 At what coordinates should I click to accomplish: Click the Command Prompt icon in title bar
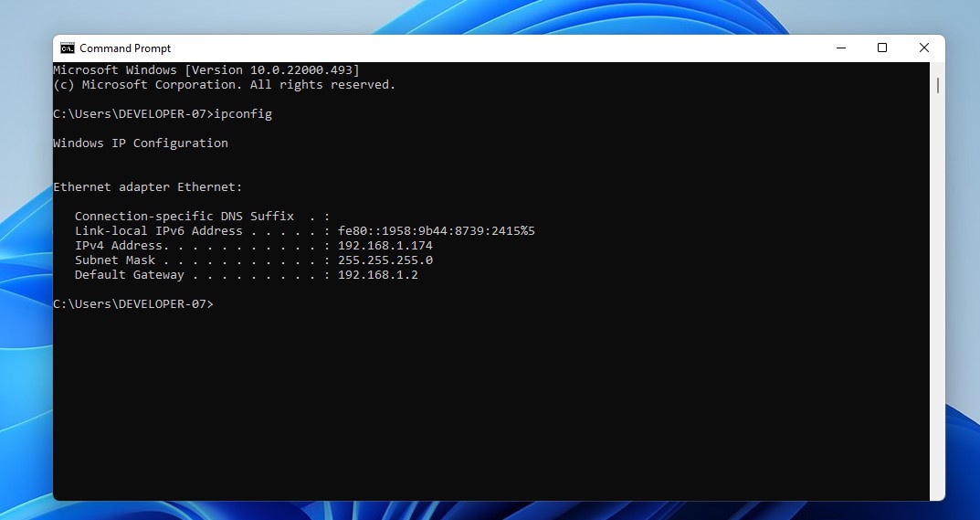pyautogui.click(x=68, y=48)
